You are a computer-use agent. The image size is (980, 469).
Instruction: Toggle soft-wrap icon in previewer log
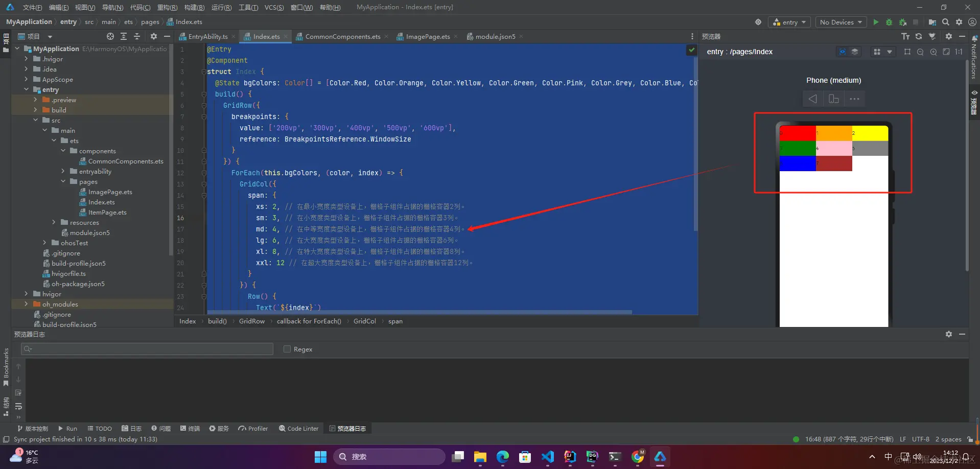click(18, 406)
